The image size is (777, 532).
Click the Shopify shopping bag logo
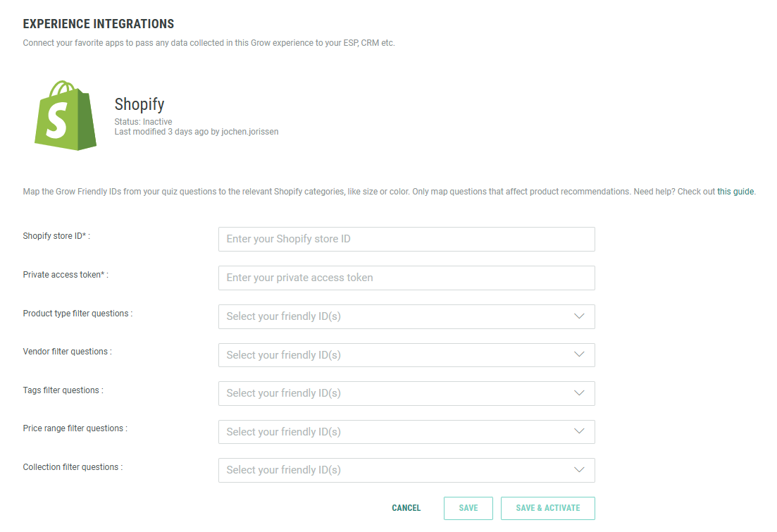[65, 115]
